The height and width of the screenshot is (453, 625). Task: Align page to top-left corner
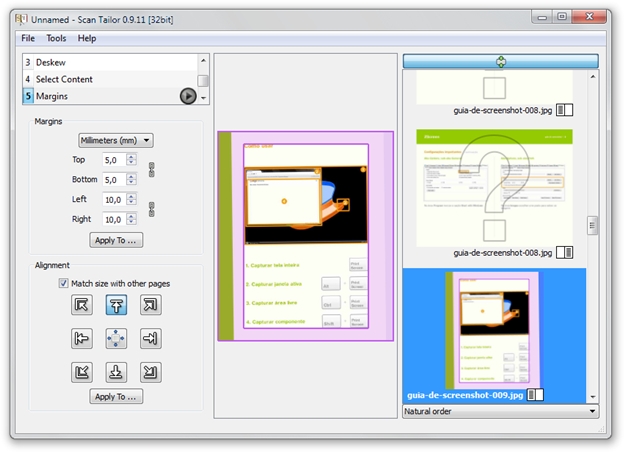click(x=82, y=305)
